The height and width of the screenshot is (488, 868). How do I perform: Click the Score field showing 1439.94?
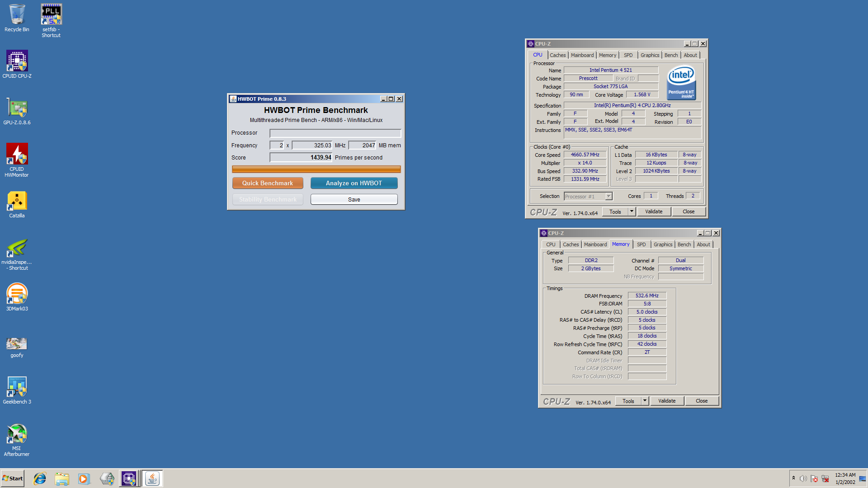(301, 157)
